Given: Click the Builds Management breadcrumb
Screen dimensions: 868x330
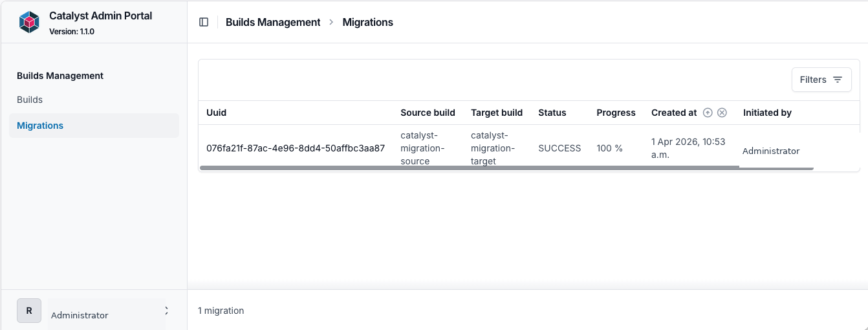Looking at the screenshot, I should pyautogui.click(x=273, y=22).
